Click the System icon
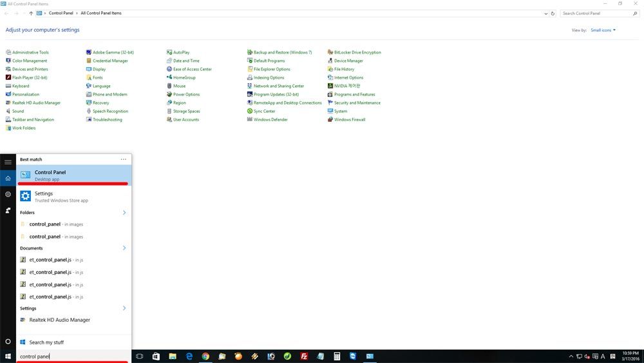Screen dimensions: 644x363 pos(330,111)
